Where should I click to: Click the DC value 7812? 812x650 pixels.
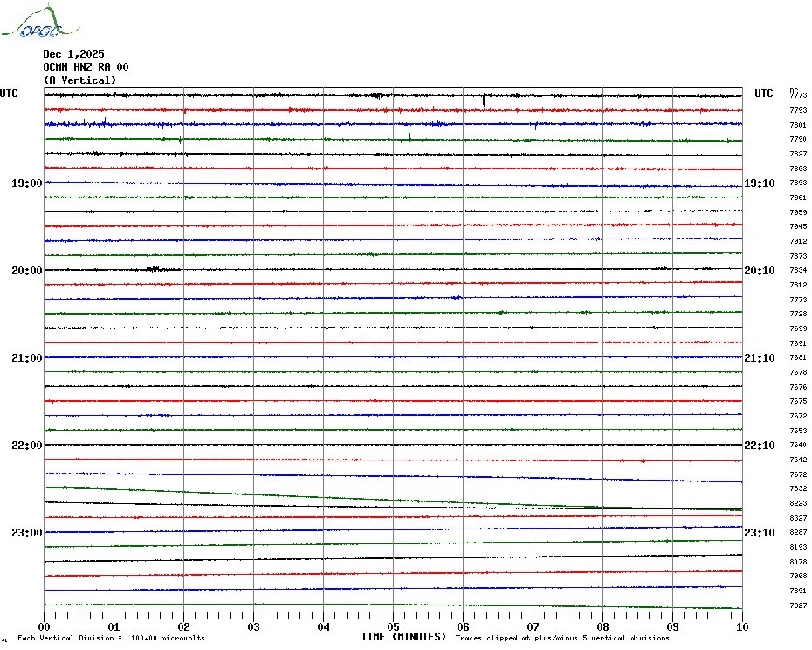(x=798, y=285)
